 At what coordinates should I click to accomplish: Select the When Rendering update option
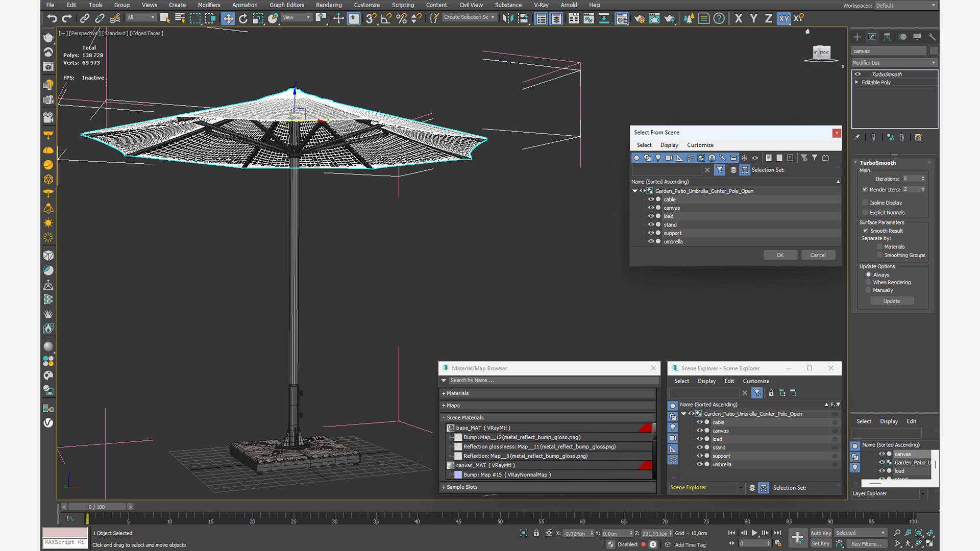[x=868, y=282]
